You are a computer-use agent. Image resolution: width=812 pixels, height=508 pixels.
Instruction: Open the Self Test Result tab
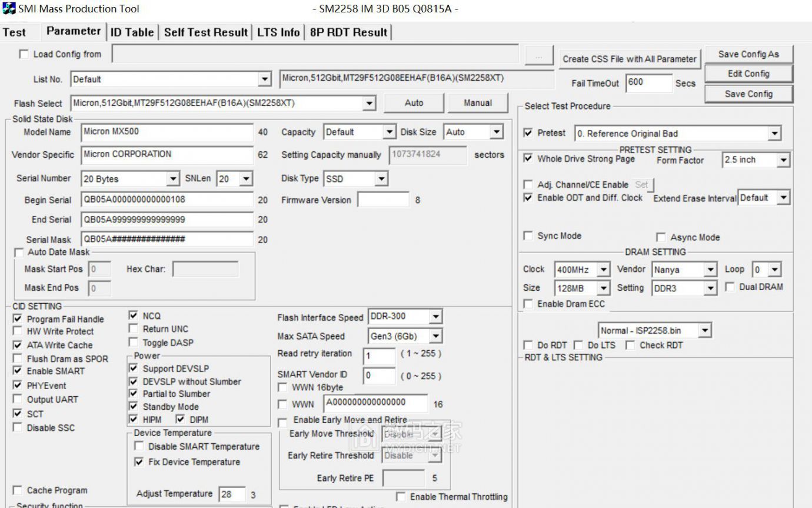coord(206,32)
